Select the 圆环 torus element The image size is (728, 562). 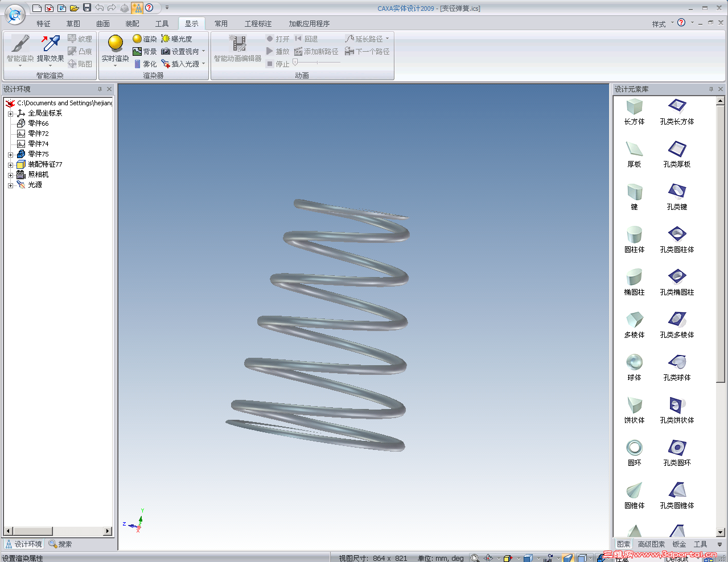click(x=634, y=453)
